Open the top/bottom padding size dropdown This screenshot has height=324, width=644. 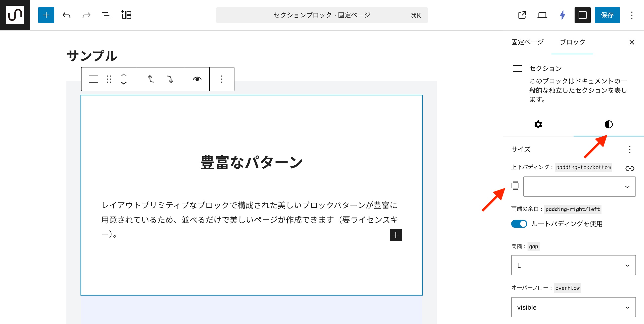[579, 187]
